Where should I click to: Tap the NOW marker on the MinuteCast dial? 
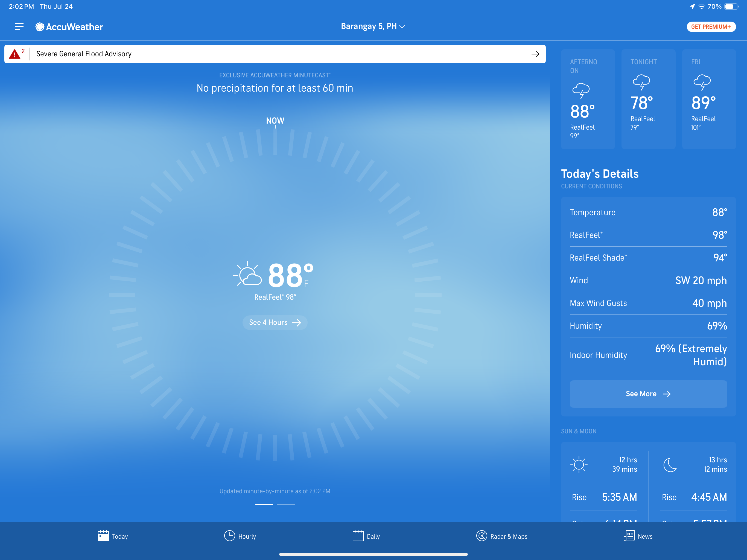pyautogui.click(x=275, y=121)
